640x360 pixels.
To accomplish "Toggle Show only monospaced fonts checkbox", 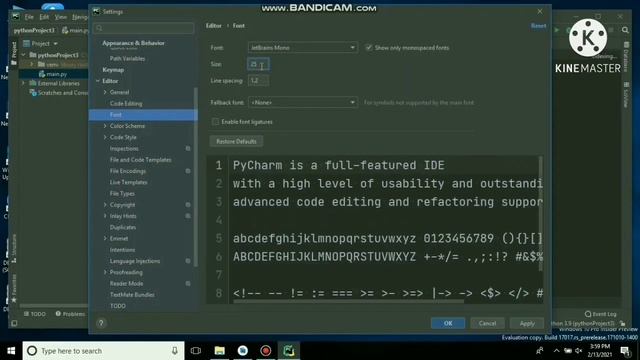I will coord(369,48).
